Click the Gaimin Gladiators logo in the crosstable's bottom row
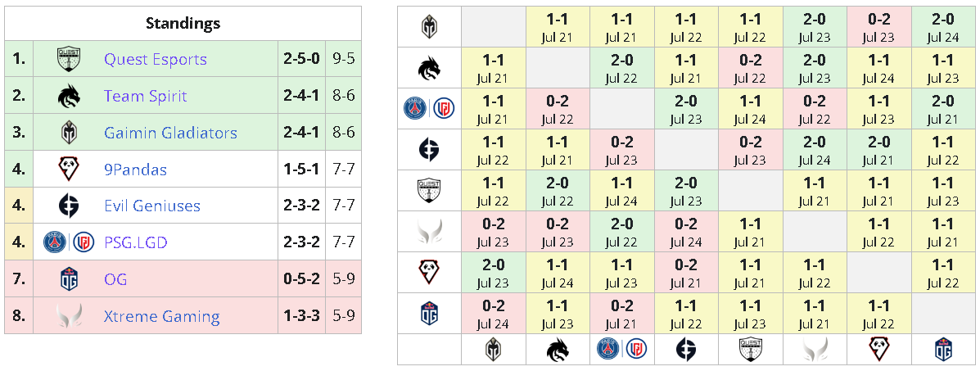 [x=493, y=349]
